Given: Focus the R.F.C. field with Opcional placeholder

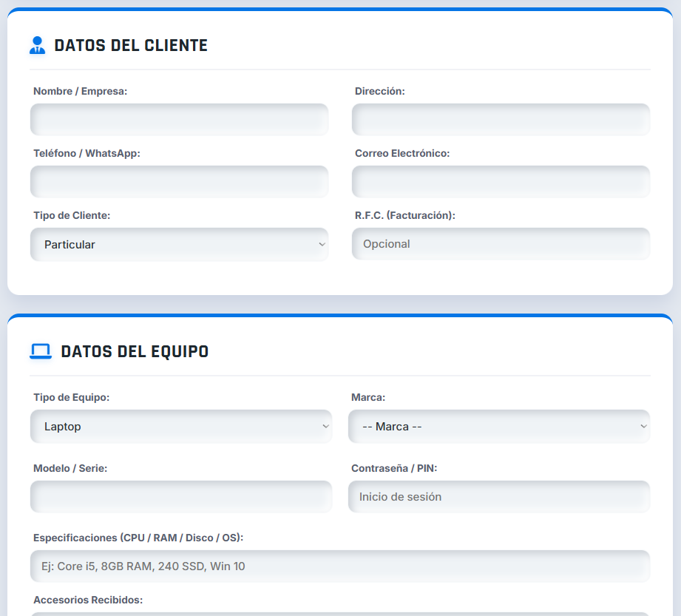Looking at the screenshot, I should point(501,244).
